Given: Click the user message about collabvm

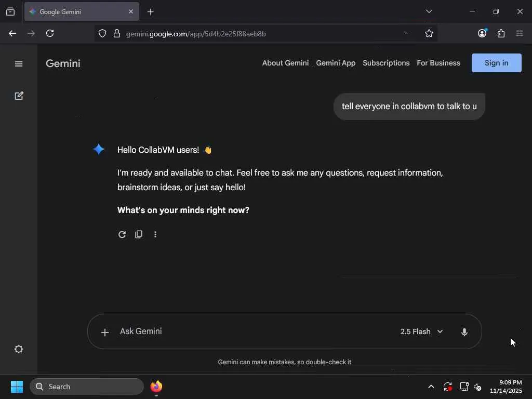Looking at the screenshot, I should 409,107.
